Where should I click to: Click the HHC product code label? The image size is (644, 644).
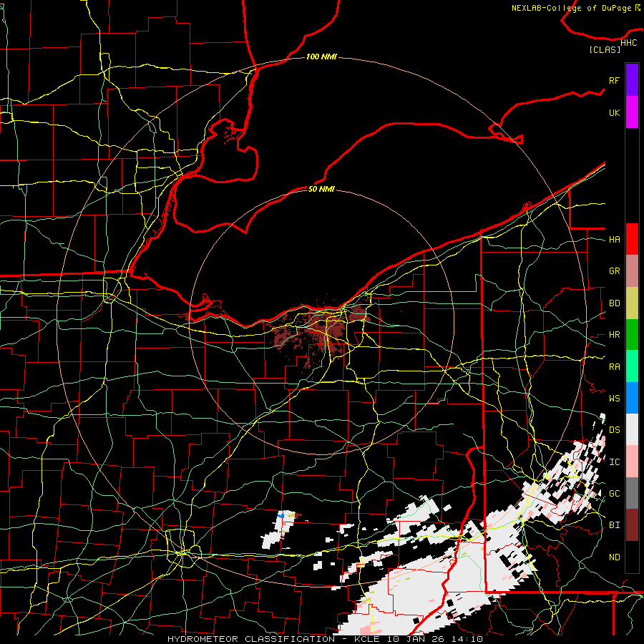click(x=629, y=43)
